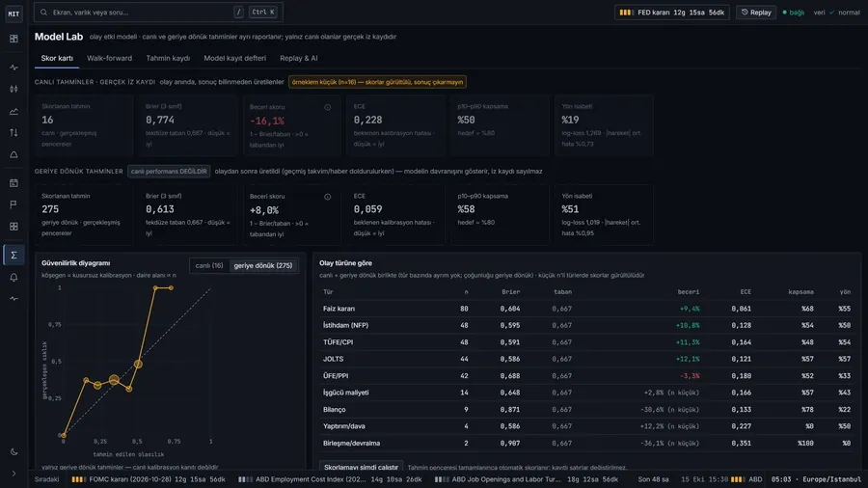Select the 'canlı (16)' diagram toggle
Viewport: 868px width, 488px height.
(209, 265)
